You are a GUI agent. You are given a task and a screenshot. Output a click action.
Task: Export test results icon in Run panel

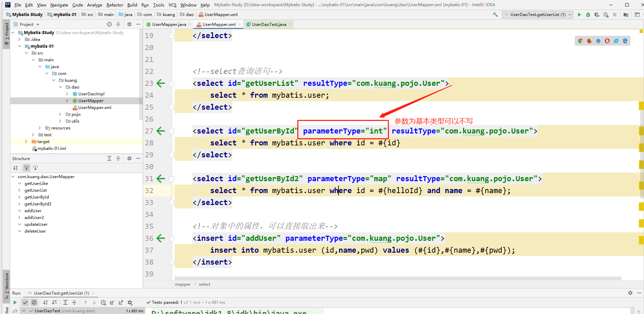click(121, 302)
